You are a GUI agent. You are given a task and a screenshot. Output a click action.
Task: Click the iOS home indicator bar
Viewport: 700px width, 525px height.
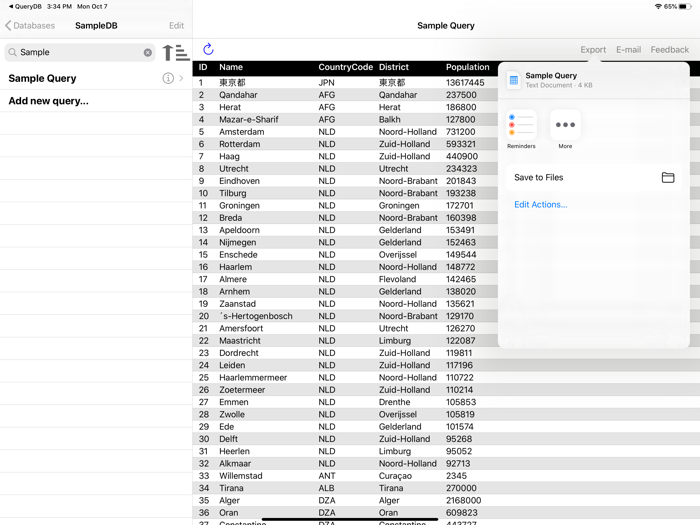click(x=350, y=520)
